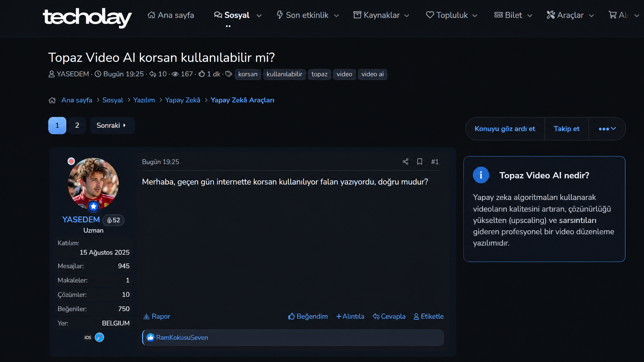The height and width of the screenshot is (362, 644).
Task: Go to Yazılım breadcrumb link
Action: pyautogui.click(x=144, y=100)
